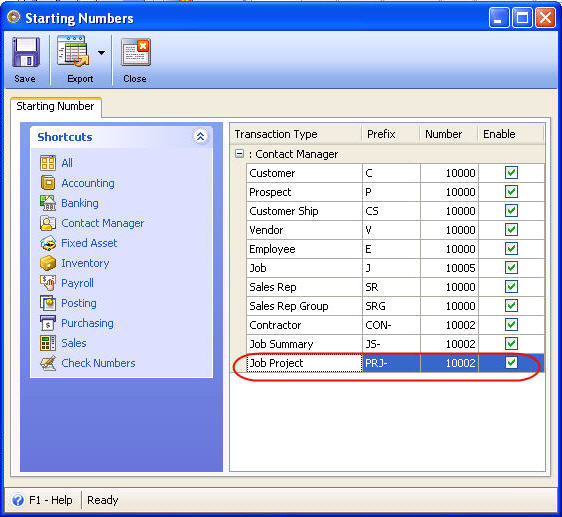Click the Export spreadsheet icon
This screenshot has width=562, height=517.
click(x=74, y=51)
